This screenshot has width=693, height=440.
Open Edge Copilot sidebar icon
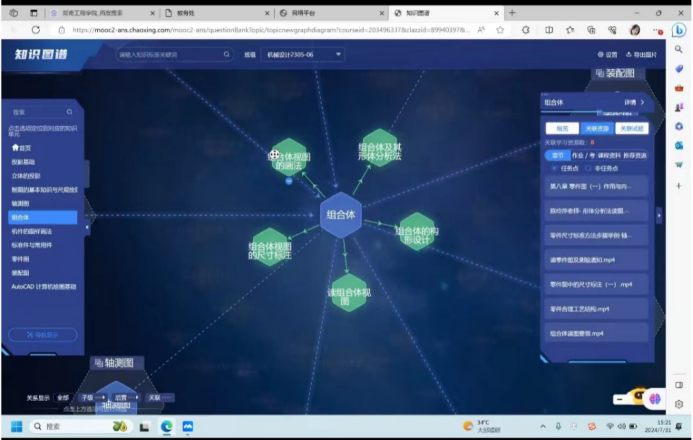679,30
